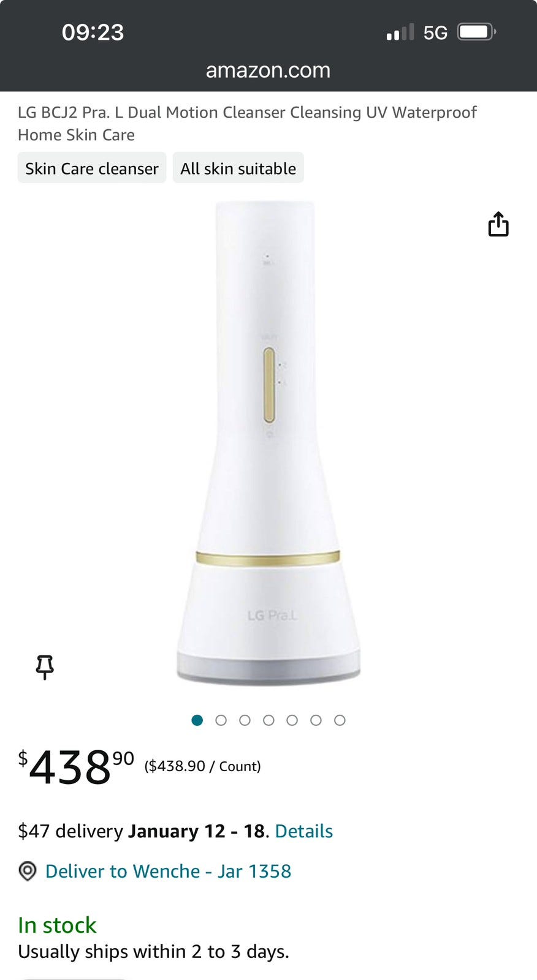Screen dimensions: 537x980
Task: Tap the LG BCJ2 Pra.L product title
Action: click(247, 123)
